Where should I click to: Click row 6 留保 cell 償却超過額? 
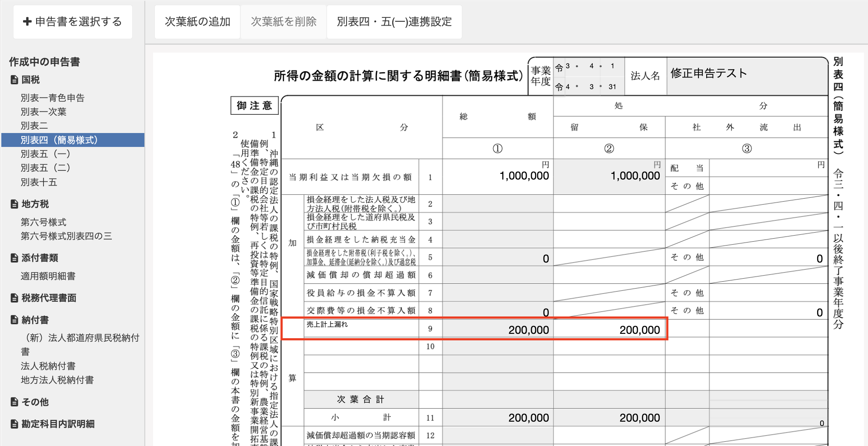coord(609,275)
